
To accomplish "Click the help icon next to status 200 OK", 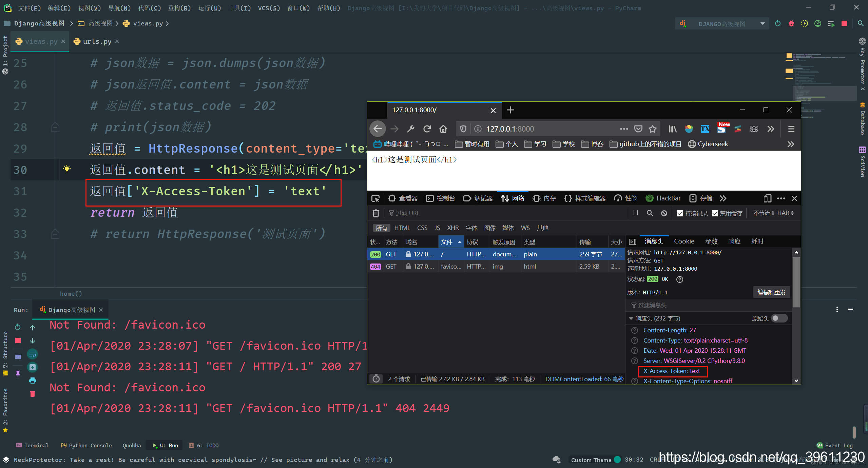I will [x=680, y=279].
